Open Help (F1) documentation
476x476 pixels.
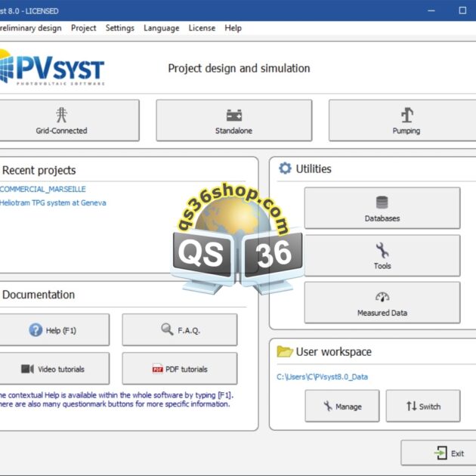pos(54,329)
